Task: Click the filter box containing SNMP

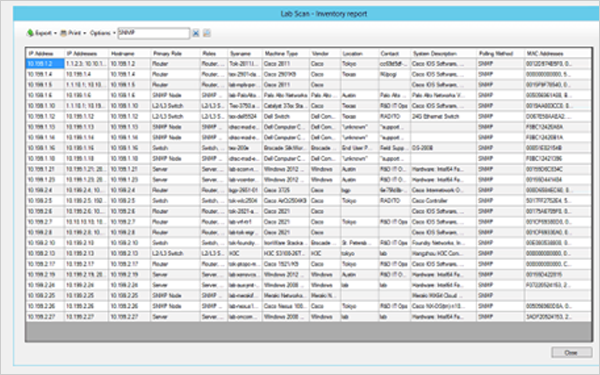Action: click(153, 33)
